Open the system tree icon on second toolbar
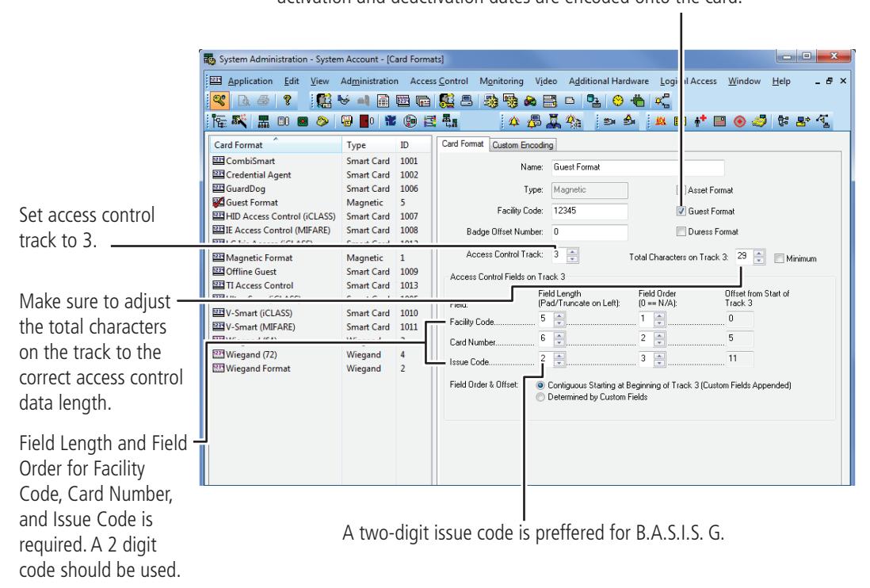 coord(219,121)
